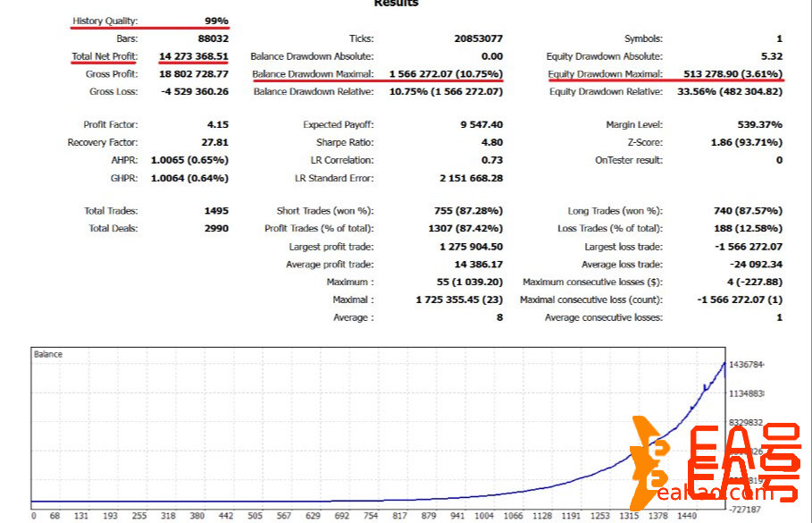Click the Profit Factor value 4.15
This screenshot has height=523, width=812.
pyautogui.click(x=217, y=125)
